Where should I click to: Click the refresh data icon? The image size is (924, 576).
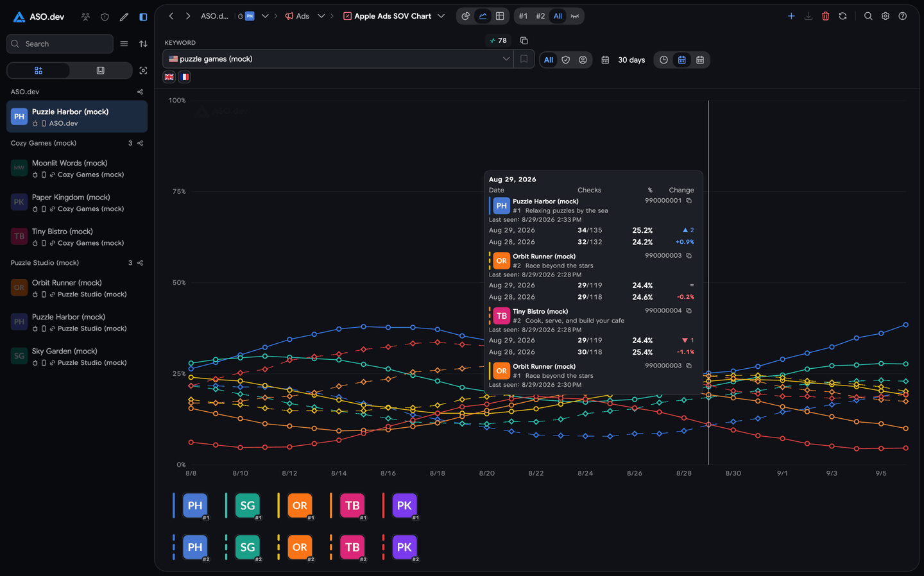[x=843, y=16]
